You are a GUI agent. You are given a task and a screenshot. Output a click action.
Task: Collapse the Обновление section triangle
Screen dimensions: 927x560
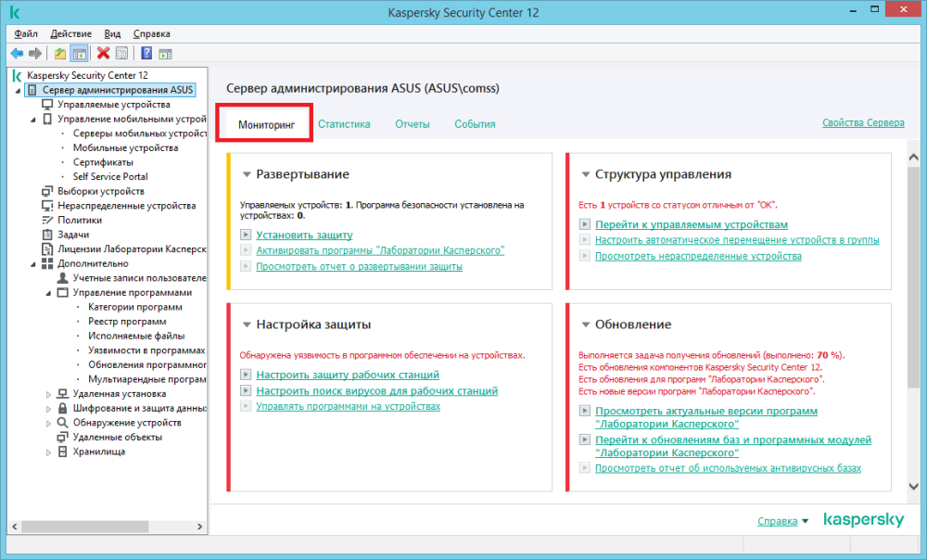(x=586, y=325)
